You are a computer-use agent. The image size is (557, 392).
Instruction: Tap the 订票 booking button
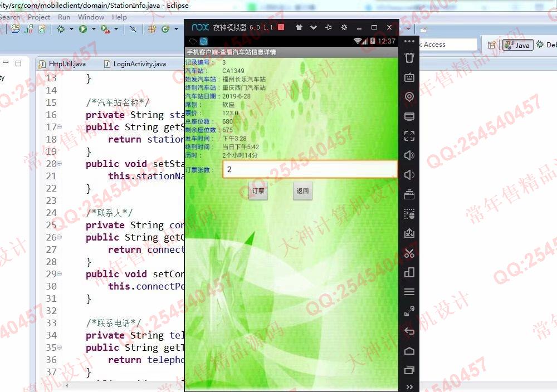tap(258, 191)
